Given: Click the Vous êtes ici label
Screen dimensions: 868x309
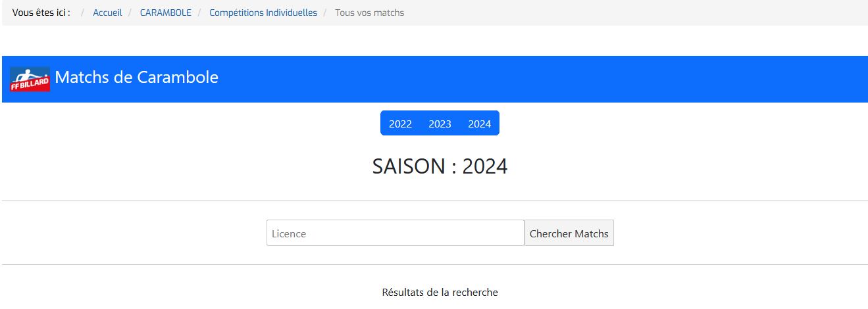Looking at the screenshot, I should click(x=41, y=12).
